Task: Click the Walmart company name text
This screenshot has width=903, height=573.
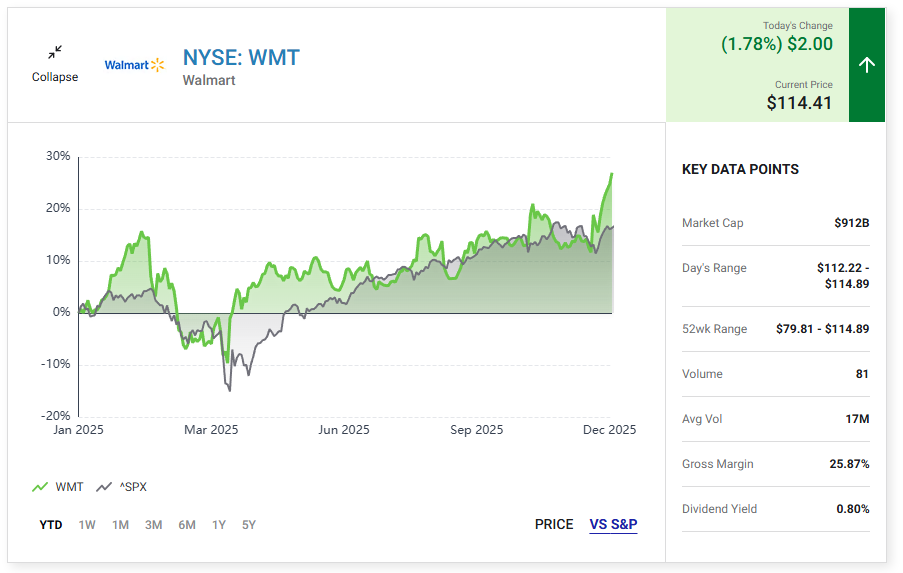Action: click(x=209, y=81)
